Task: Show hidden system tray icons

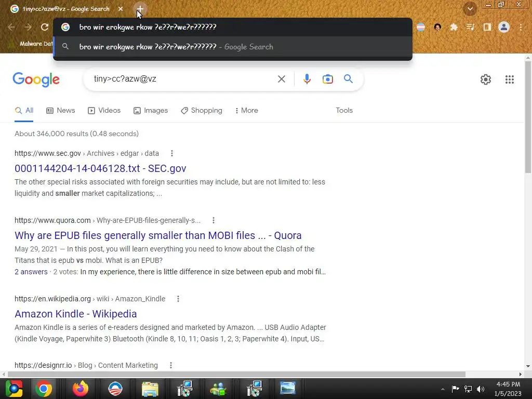Action: point(443,389)
